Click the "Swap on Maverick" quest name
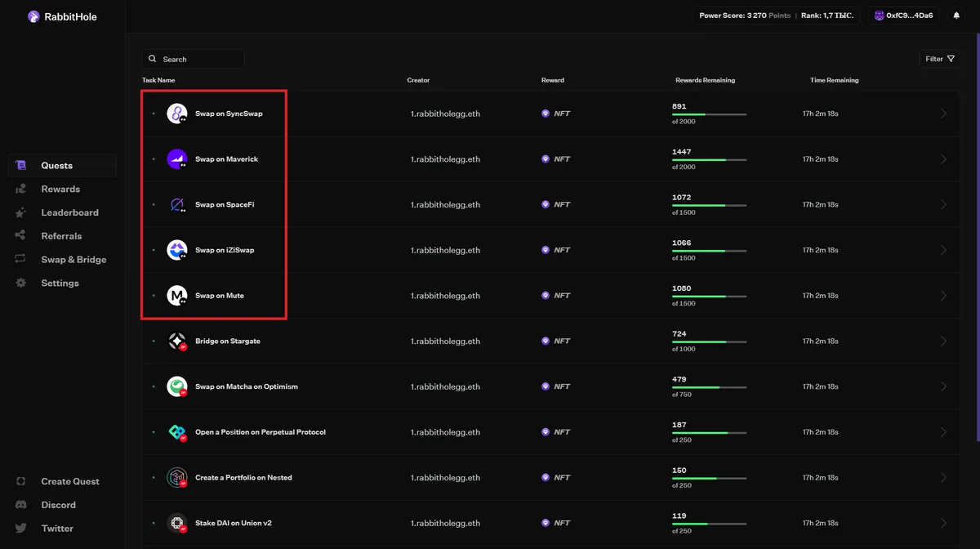This screenshot has height=549, width=980. 226,159
